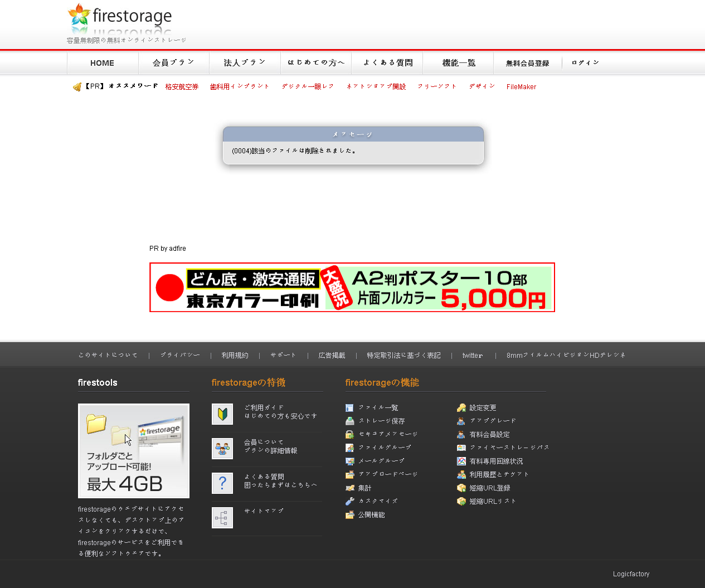The height and width of the screenshot is (588, 705).
Task: Click the 容量無制限の無料オンラインストレージ tagline
Action: click(x=127, y=40)
